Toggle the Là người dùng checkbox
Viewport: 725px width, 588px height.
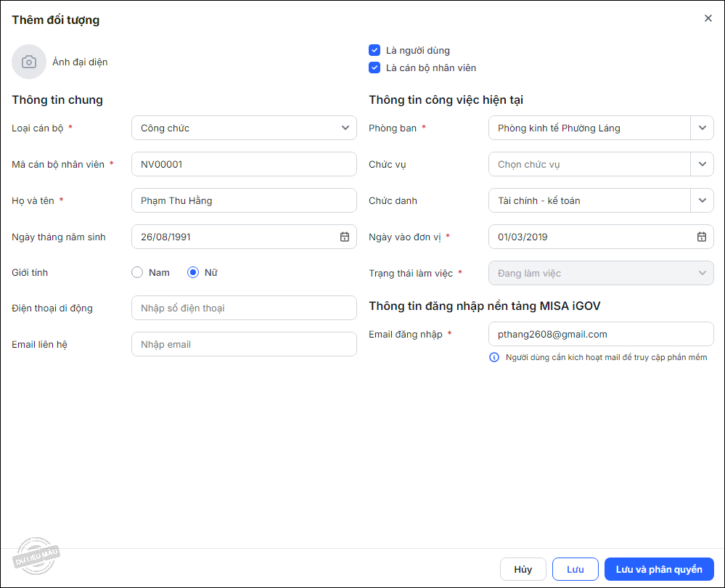pos(374,50)
